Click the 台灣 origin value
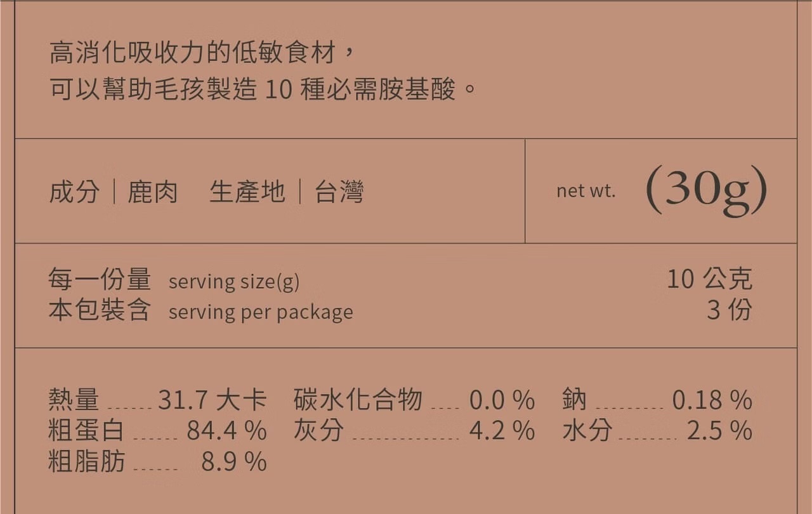The image size is (812, 514). [x=339, y=192]
